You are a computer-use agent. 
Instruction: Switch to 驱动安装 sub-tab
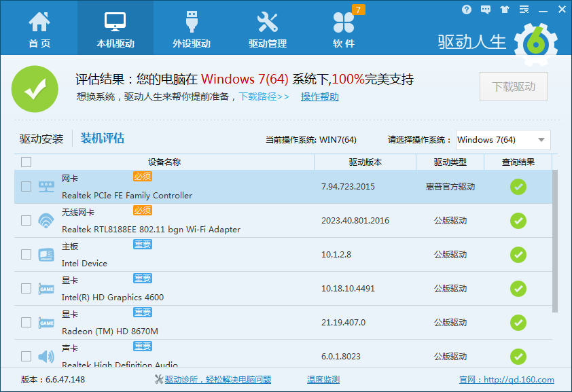point(41,139)
